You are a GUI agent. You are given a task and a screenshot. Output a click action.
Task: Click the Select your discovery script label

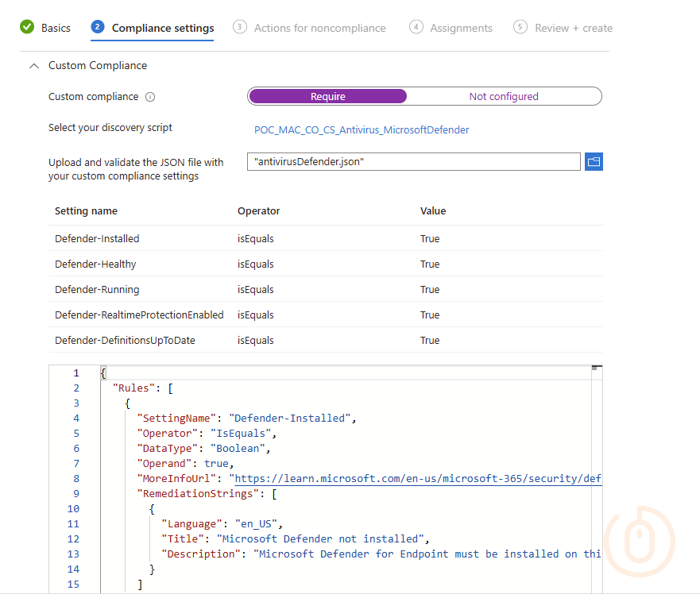coord(110,128)
